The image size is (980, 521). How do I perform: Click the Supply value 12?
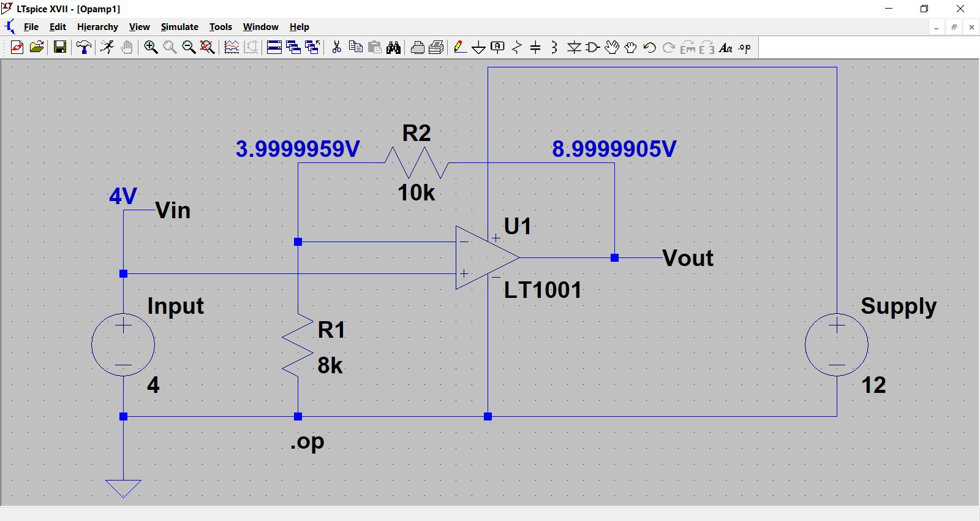pos(873,385)
